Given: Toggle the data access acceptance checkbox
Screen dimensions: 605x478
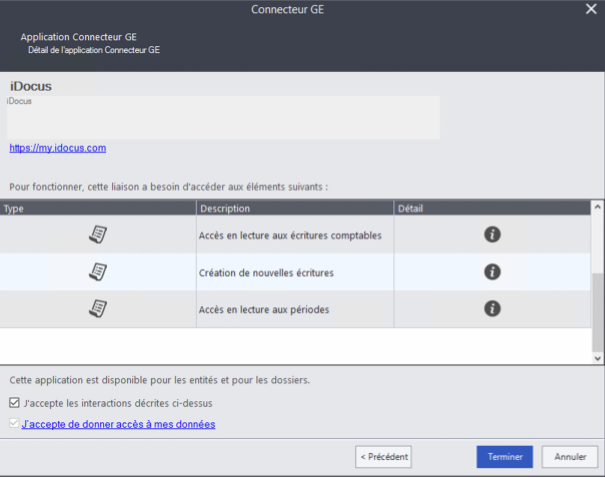Looking at the screenshot, I should 14,423.
